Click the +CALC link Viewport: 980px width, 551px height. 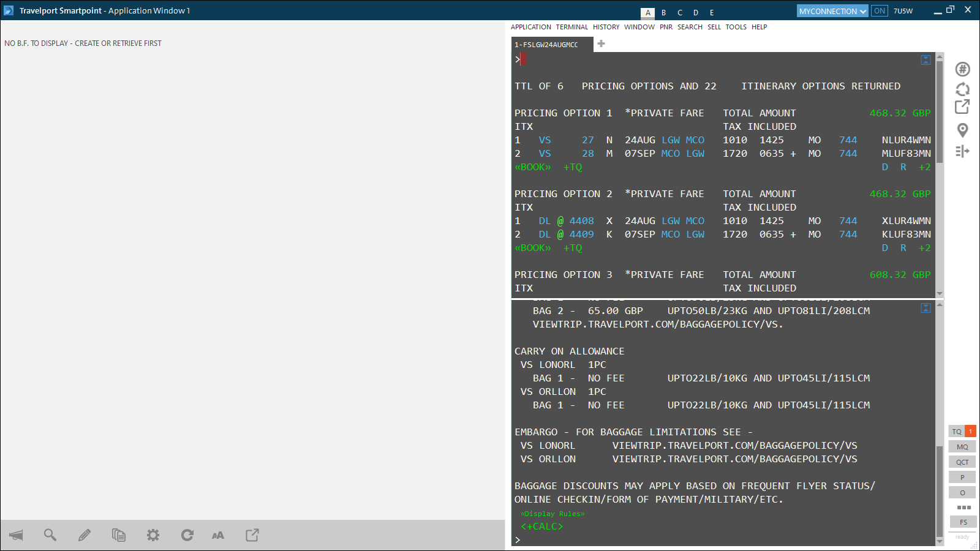point(542,527)
